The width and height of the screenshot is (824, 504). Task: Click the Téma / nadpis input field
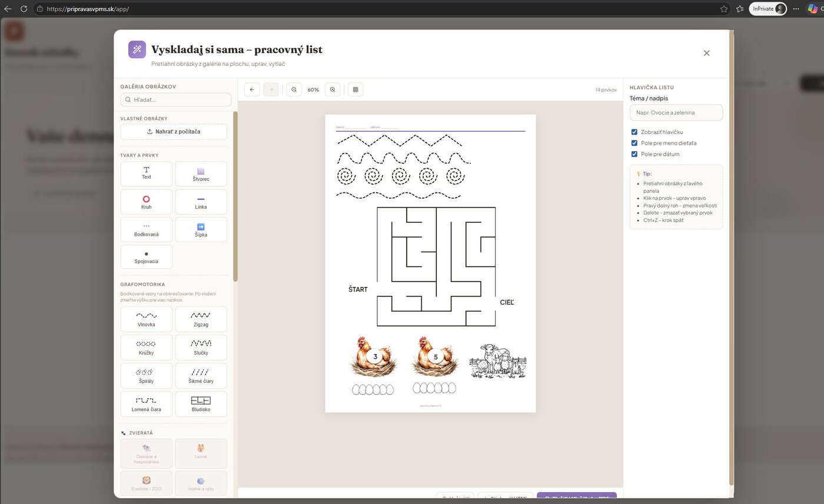pyautogui.click(x=676, y=112)
